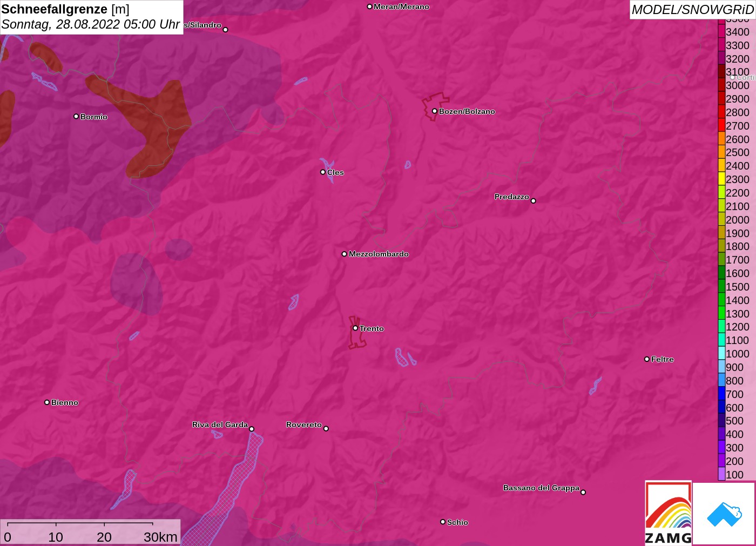Screen dimensions: 756x546
Task: Click the Bozen/Bolzano label text
Action: tap(467, 111)
